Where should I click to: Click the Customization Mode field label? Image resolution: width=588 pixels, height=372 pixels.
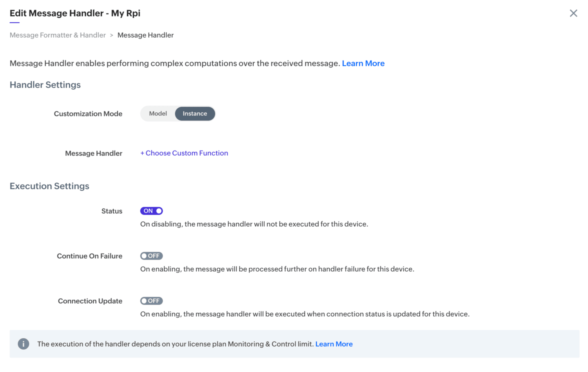tap(88, 114)
